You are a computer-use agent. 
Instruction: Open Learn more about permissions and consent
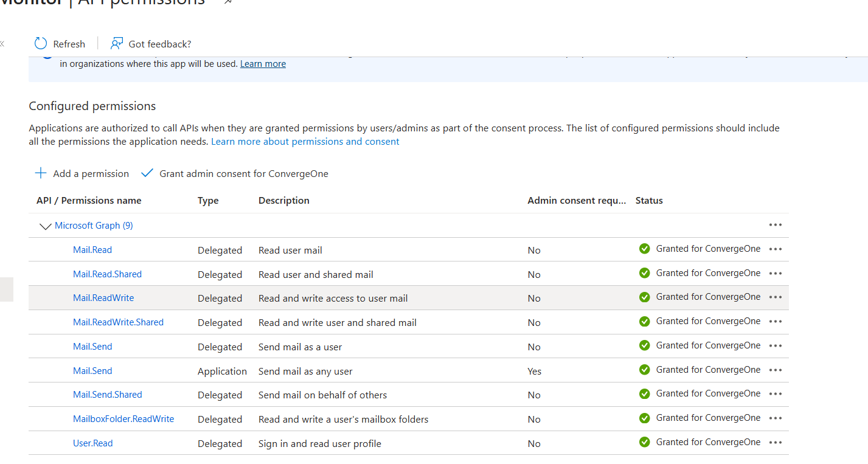point(305,142)
